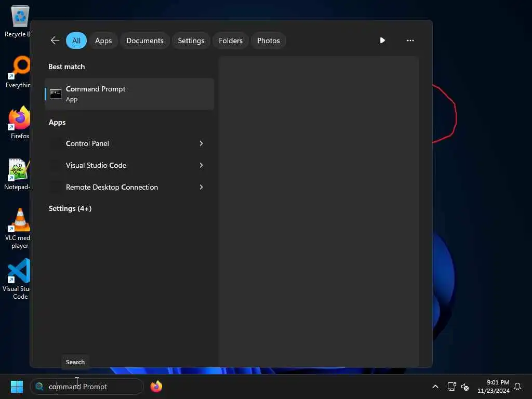The width and height of the screenshot is (532, 399).
Task: Switch to the Apps filter tab
Action: (103, 41)
